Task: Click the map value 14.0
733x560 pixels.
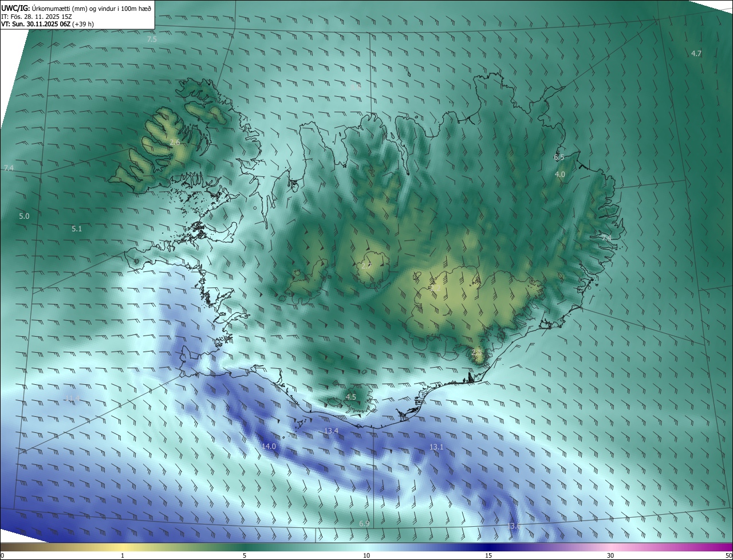Action: [269, 446]
